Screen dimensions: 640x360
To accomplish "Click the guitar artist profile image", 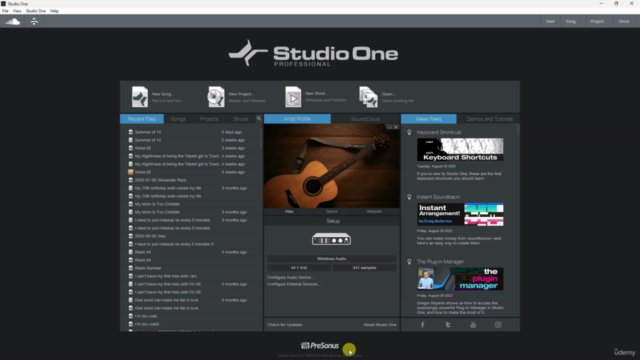I will pos(331,166).
